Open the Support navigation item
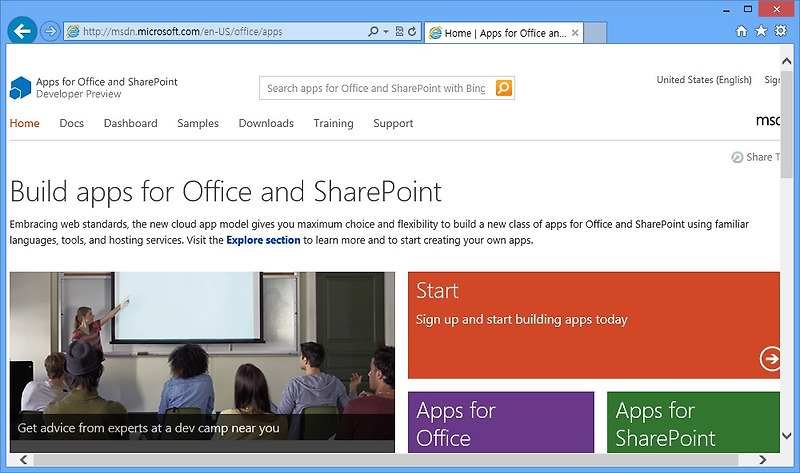Viewport: 800px width, 473px height. coord(393,123)
